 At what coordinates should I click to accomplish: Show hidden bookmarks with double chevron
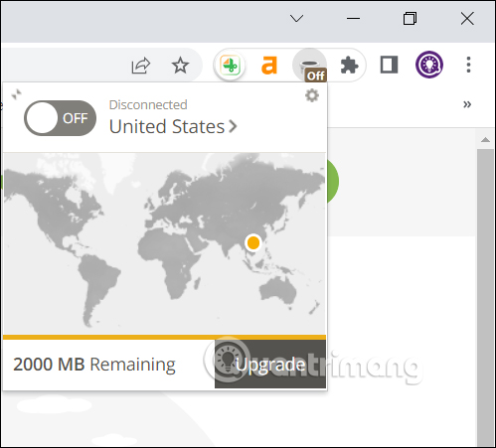click(467, 104)
